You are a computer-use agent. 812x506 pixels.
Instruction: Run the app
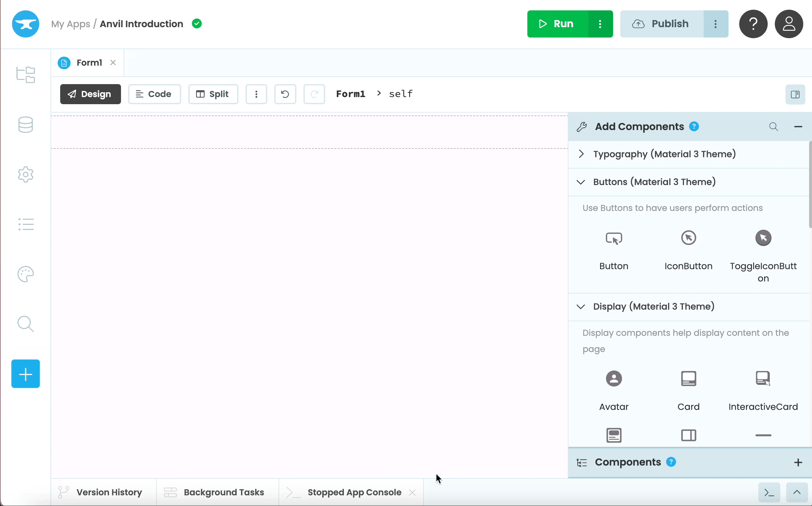click(x=558, y=24)
